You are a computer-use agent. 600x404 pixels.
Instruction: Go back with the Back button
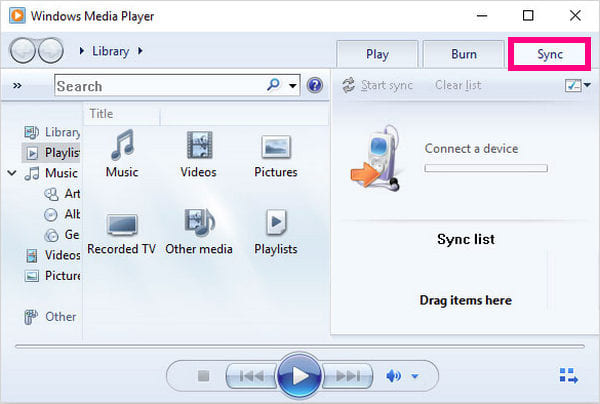pos(23,50)
